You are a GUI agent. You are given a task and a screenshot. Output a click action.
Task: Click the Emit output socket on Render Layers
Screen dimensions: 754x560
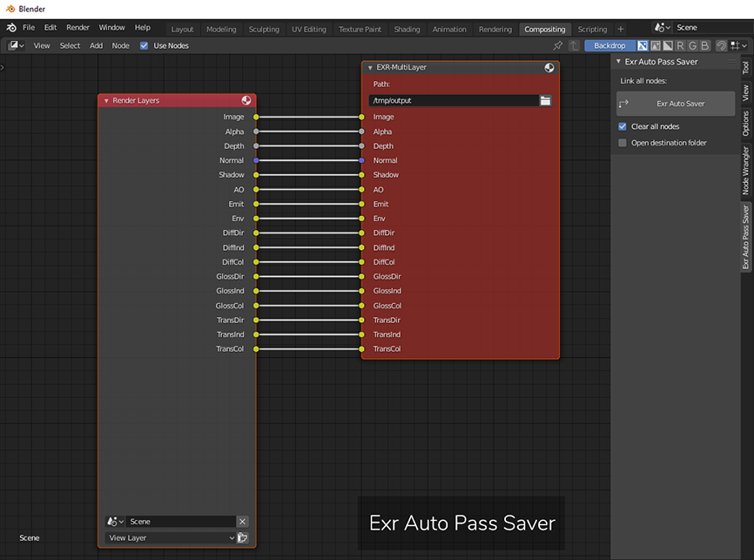tap(256, 204)
